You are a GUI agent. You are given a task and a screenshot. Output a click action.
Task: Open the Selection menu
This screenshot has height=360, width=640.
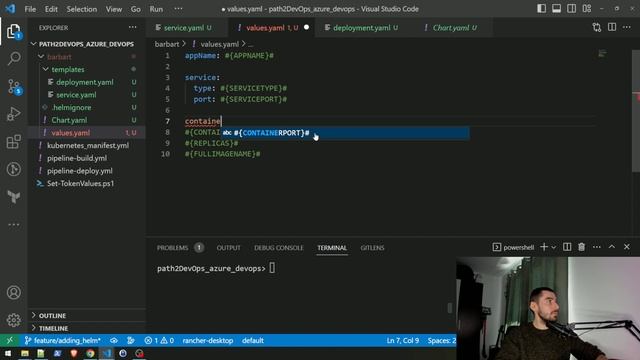(82, 9)
